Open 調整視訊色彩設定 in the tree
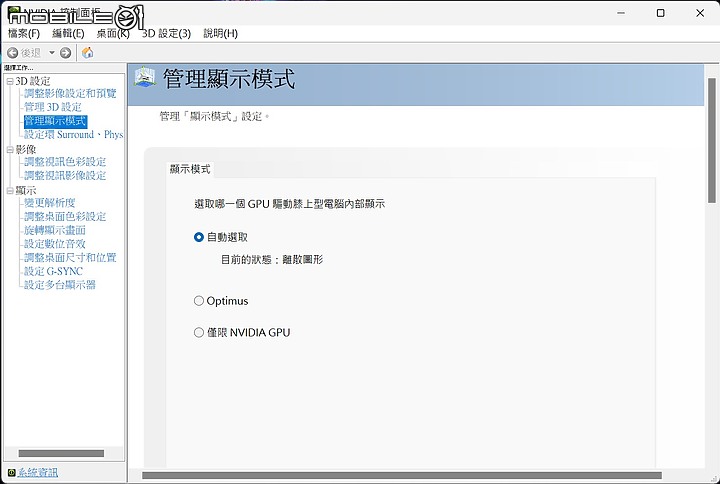The height and width of the screenshot is (484, 720). tap(65, 162)
